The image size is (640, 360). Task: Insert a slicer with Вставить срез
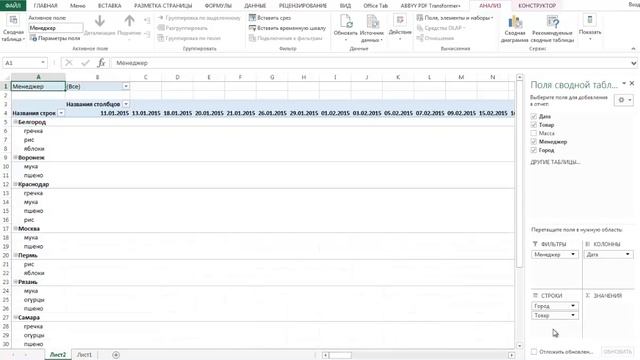click(x=270, y=18)
